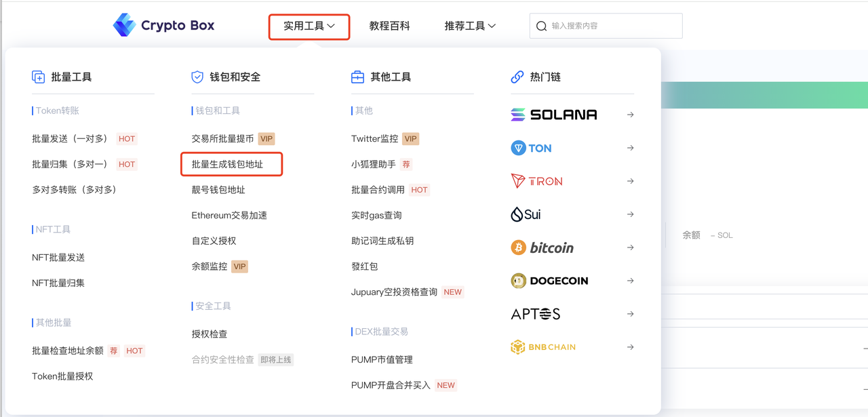
Task: Click the Token转账 category label
Action: pos(57,111)
